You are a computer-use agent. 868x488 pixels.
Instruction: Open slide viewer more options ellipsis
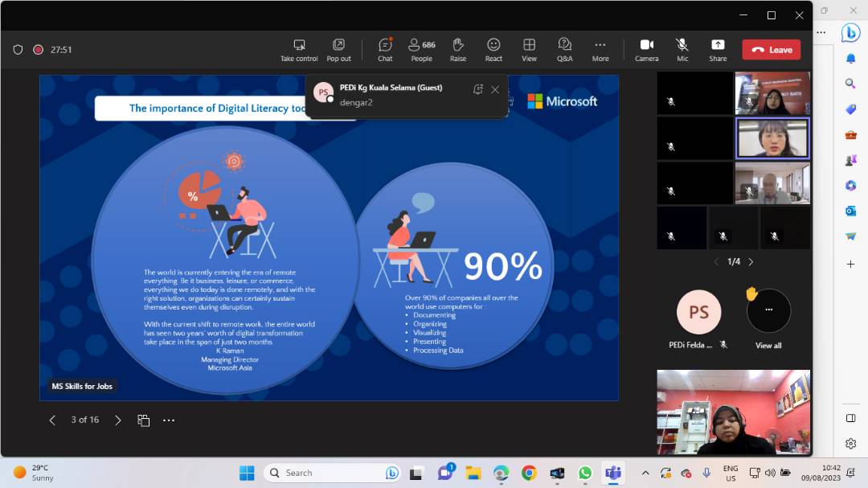[x=169, y=420]
